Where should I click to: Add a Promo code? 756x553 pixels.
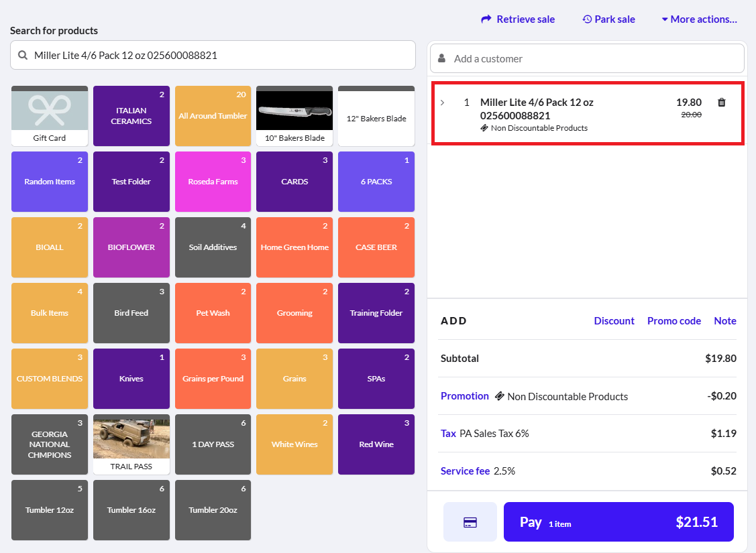point(673,321)
